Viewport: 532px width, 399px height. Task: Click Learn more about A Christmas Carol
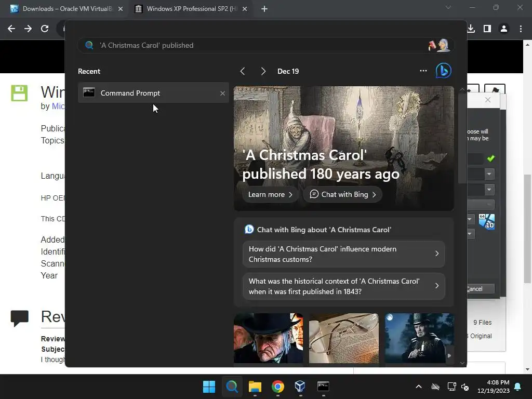click(x=270, y=194)
